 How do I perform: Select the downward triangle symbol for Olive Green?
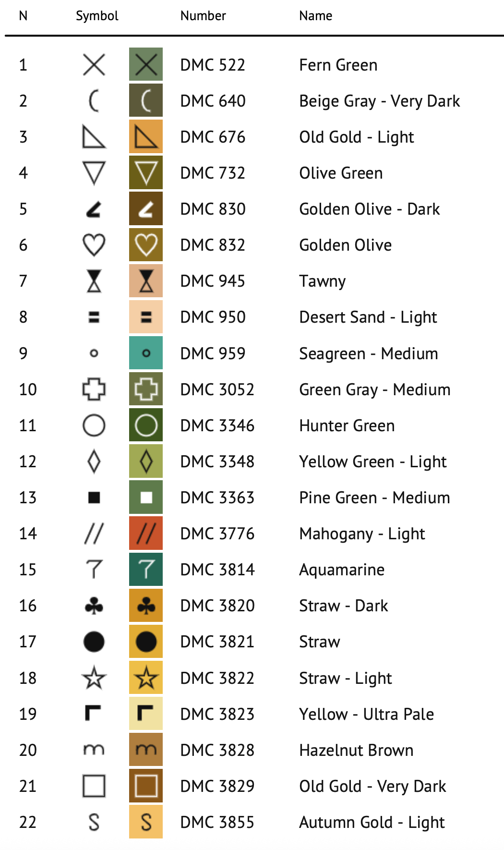94,173
